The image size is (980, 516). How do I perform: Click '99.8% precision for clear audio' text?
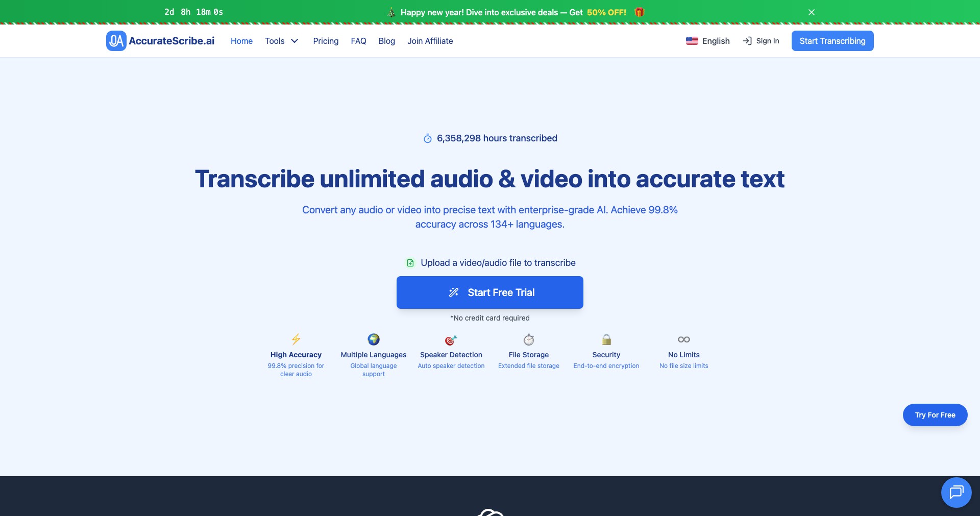coord(296,370)
